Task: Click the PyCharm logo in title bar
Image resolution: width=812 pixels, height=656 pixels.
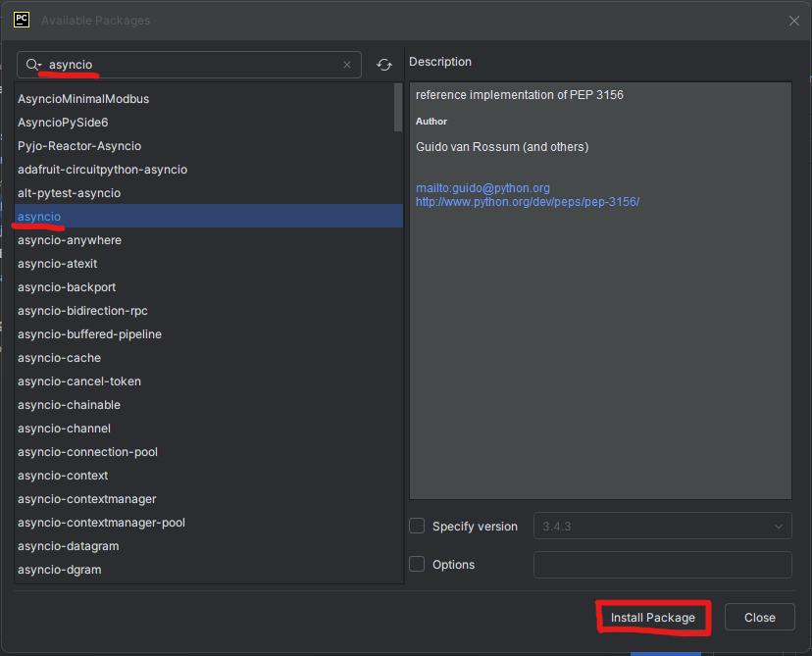Action: point(21,20)
